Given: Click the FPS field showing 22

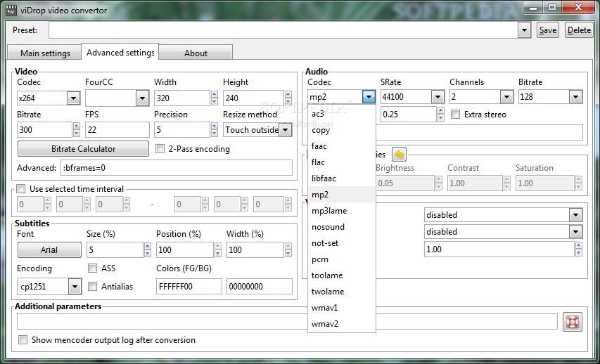Looking at the screenshot, I should (x=117, y=130).
